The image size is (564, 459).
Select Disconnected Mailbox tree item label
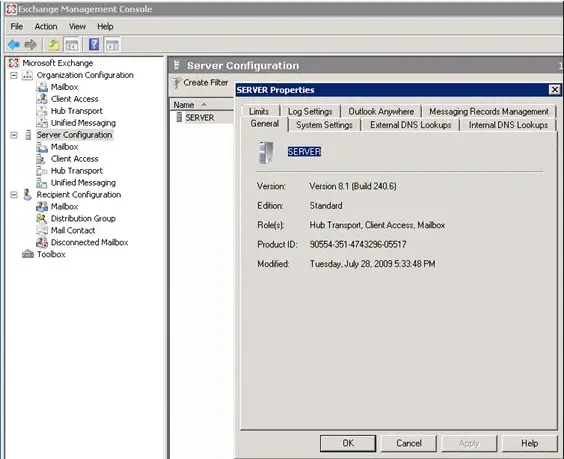[x=90, y=242]
